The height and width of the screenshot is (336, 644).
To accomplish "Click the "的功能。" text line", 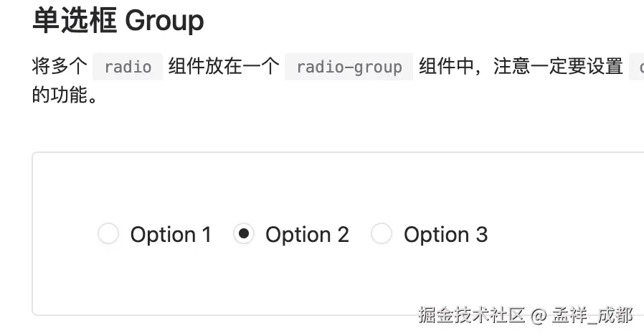I will pos(65,95).
